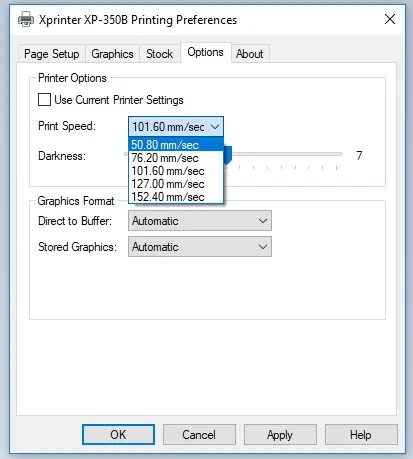The height and width of the screenshot is (459, 413).
Task: Click the Printer Options group label
Action: pos(72,78)
